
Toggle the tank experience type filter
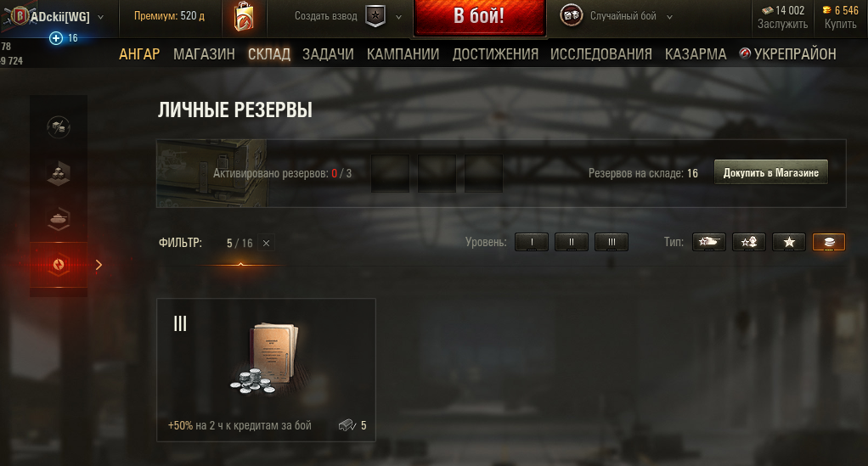(x=708, y=242)
